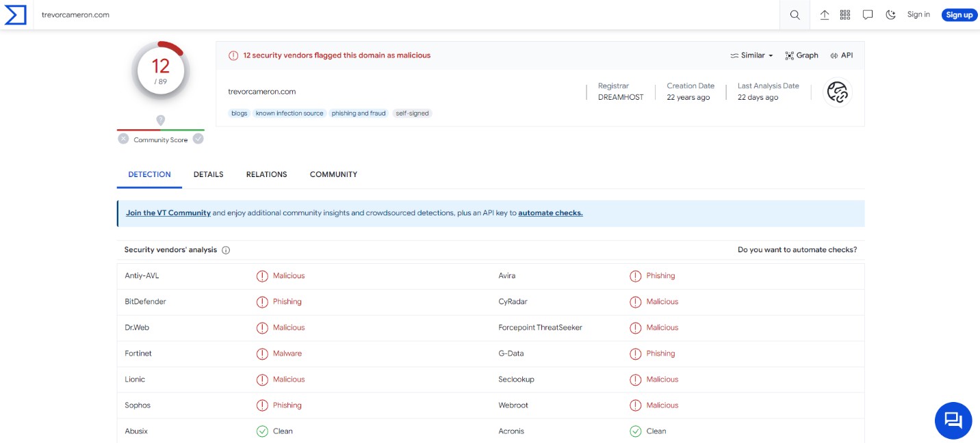The height and width of the screenshot is (443, 980).
Task: Open the Community tab
Action: [333, 174]
